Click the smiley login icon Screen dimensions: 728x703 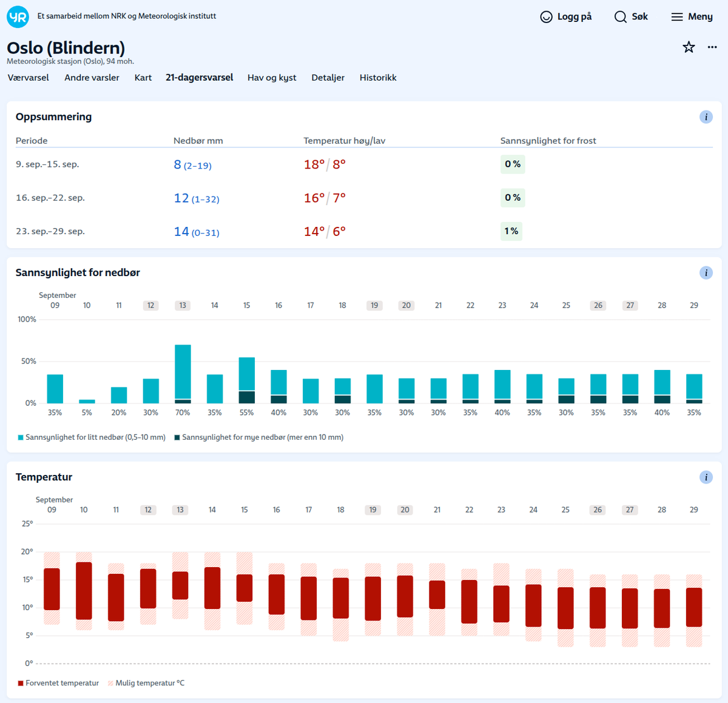[x=547, y=17]
